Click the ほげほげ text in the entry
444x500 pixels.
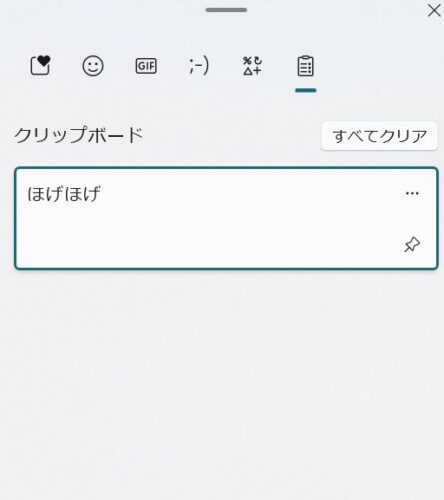point(64,193)
